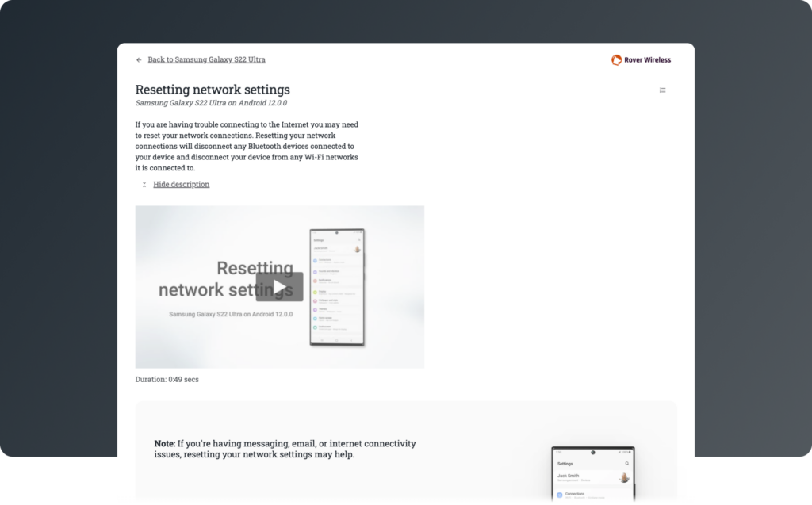Open the table of contents list icon
Image resolution: width=812 pixels, height=505 pixels.
(x=662, y=90)
